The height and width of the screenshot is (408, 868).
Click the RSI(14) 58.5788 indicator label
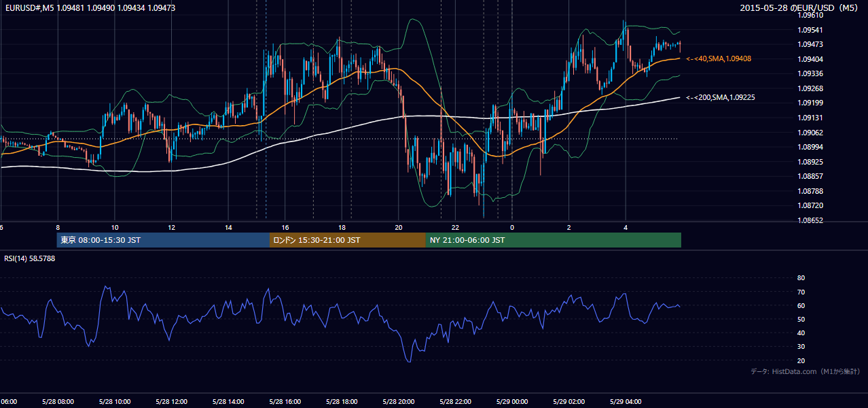tap(30, 258)
